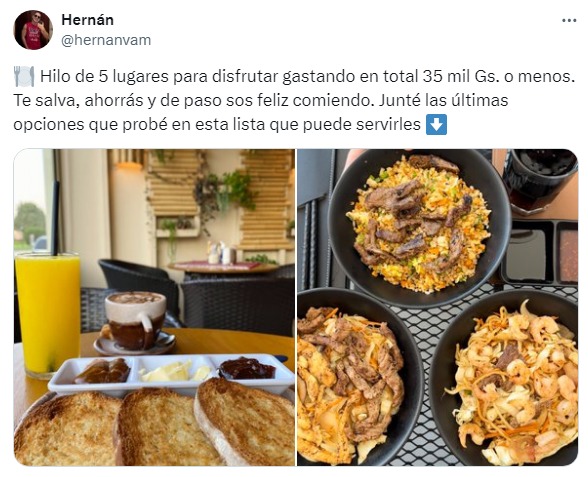This screenshot has height=477, width=588.
Task: Click the coffee cup in left photo
Action: [x=135, y=321]
